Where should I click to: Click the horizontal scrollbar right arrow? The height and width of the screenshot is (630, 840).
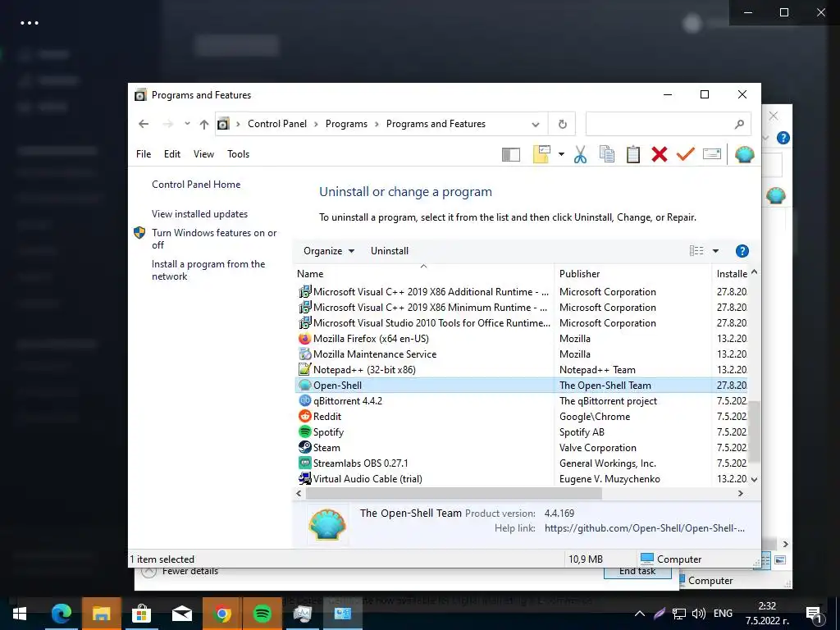click(741, 493)
